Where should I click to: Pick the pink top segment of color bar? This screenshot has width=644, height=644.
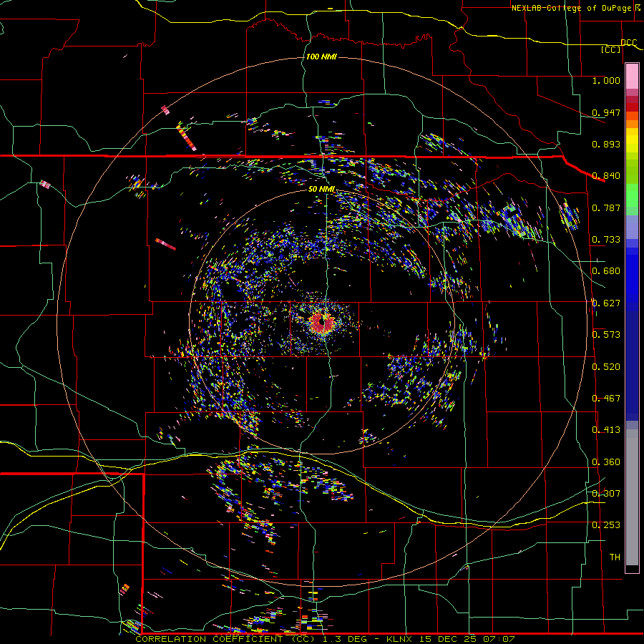pyautogui.click(x=632, y=76)
